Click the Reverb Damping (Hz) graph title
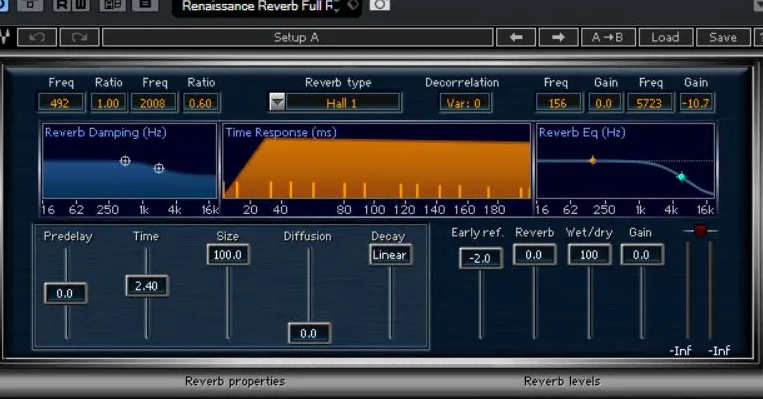Screen dimensions: 763x399 pyautogui.click(x=106, y=132)
